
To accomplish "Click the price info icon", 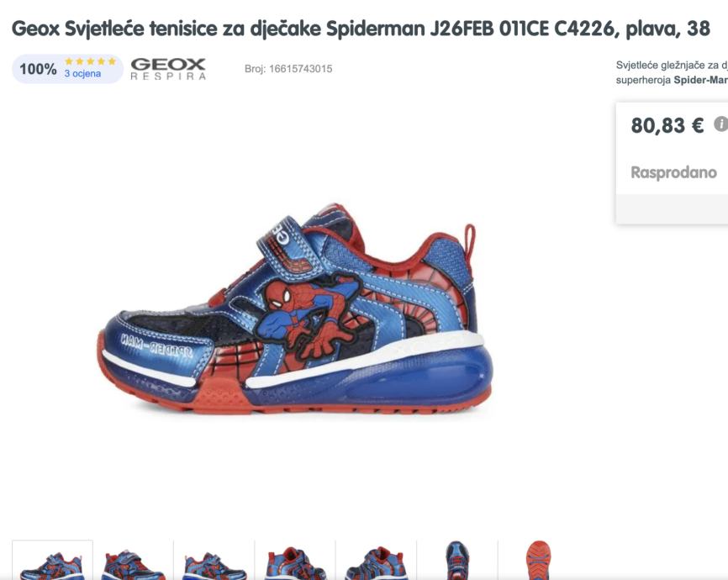I will (x=721, y=124).
